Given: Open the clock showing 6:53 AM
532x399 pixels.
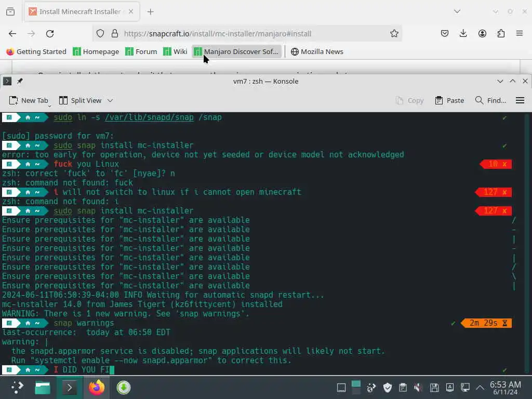Looking at the screenshot, I should [x=505, y=388].
